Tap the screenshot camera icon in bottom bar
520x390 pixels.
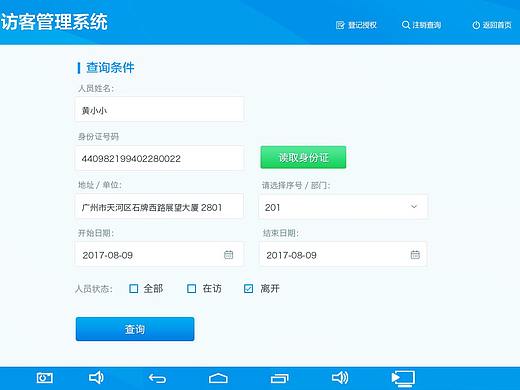[44, 378]
